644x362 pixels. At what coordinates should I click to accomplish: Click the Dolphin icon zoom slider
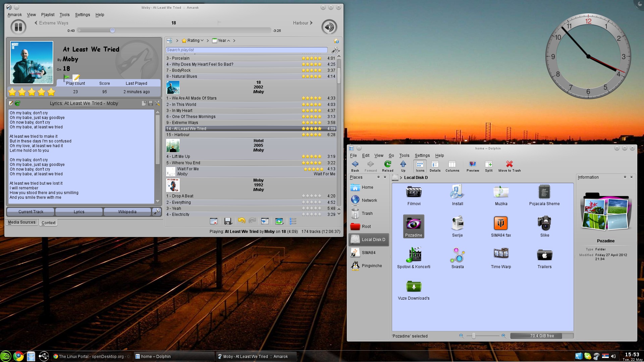[474, 336]
